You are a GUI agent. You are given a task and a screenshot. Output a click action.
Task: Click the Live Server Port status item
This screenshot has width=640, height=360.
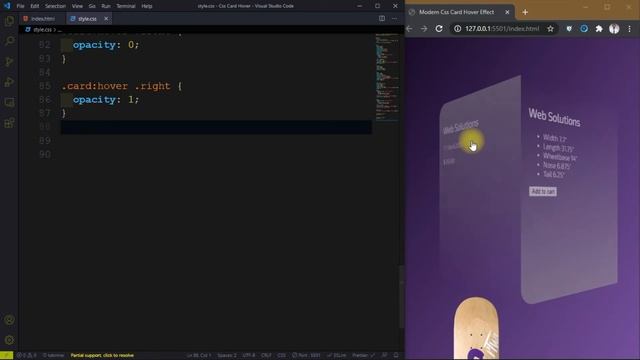tap(306, 356)
